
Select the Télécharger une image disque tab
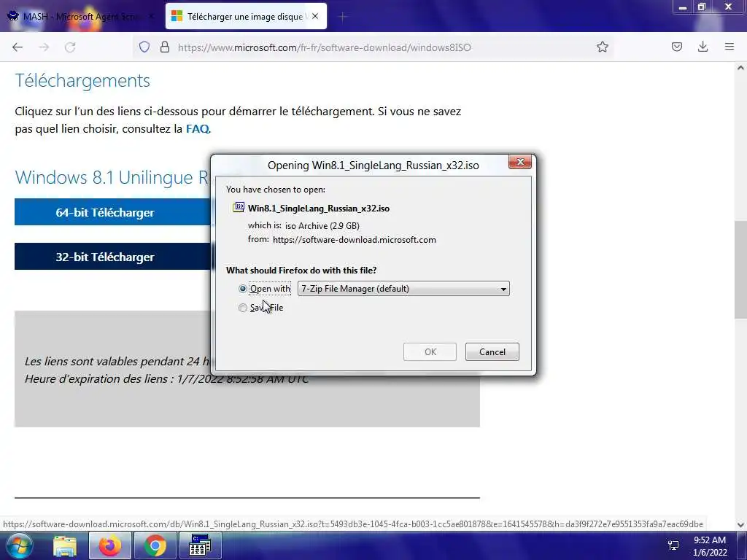[247, 17]
